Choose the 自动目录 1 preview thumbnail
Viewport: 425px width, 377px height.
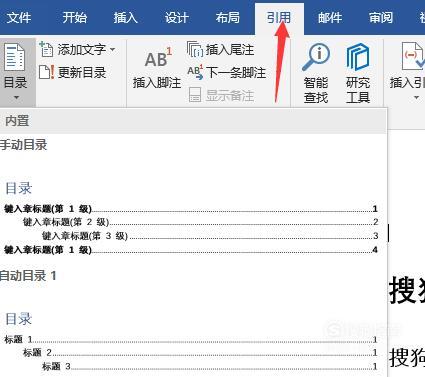pyautogui.click(x=191, y=343)
